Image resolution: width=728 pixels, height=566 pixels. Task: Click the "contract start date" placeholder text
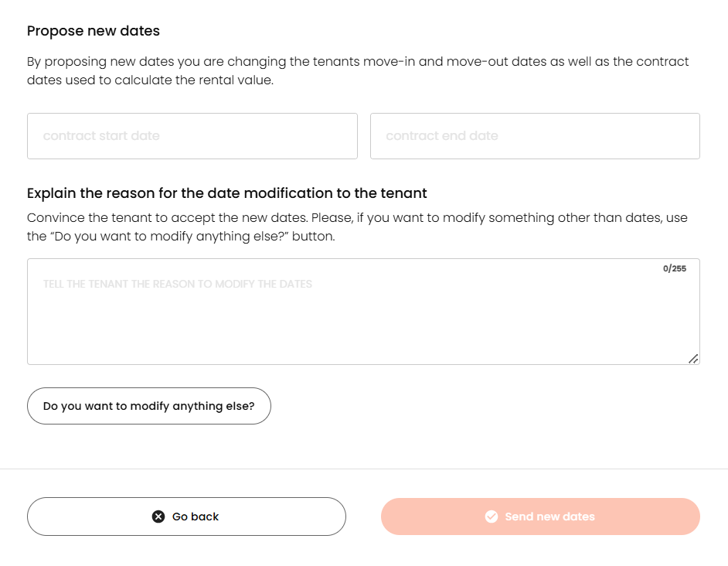point(101,136)
